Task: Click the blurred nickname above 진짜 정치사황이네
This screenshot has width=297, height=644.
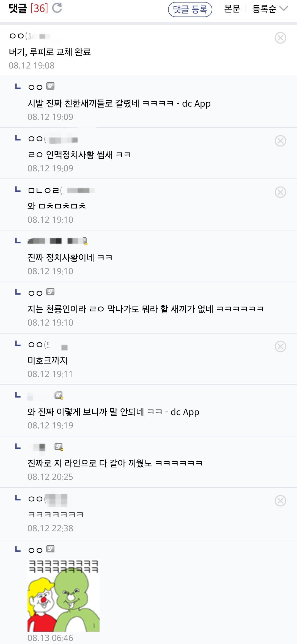Action: click(56, 241)
